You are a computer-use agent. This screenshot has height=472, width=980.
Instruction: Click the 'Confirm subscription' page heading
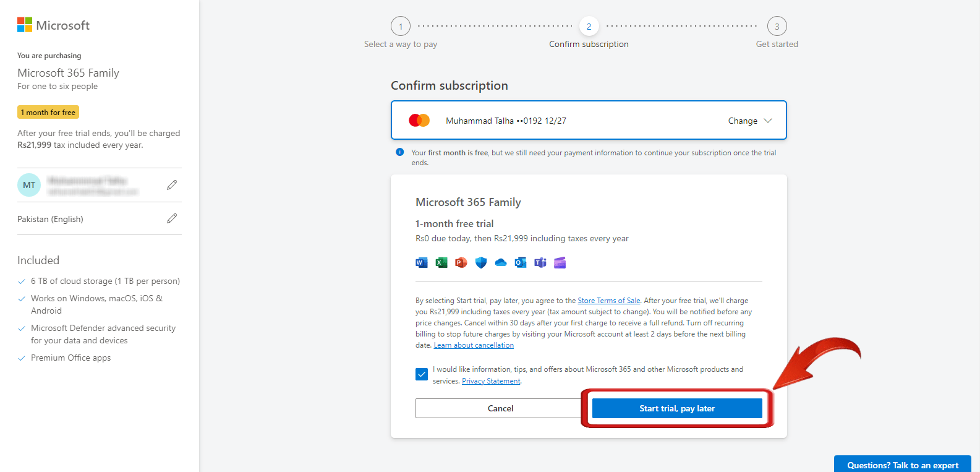point(450,85)
